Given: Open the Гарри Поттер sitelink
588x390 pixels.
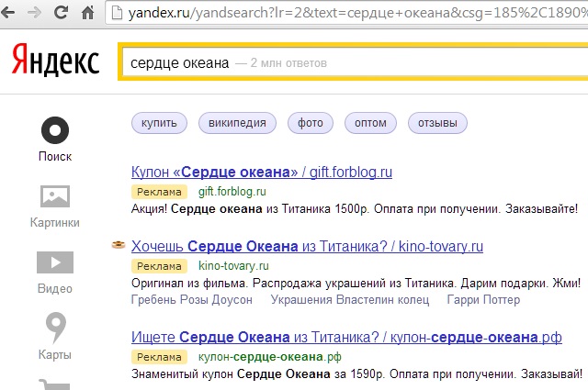Looking at the screenshot, I should click(x=483, y=300).
